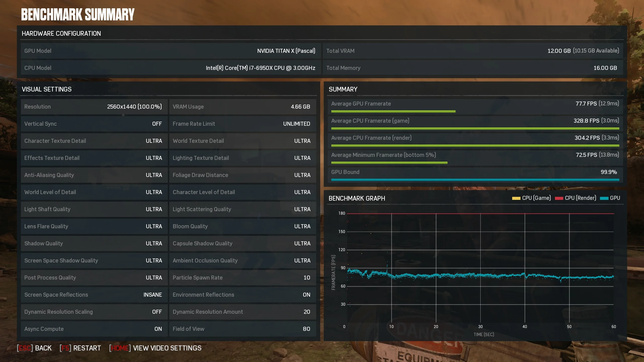
Task: Click the Foliage Draw Distance row
Action: click(243, 175)
